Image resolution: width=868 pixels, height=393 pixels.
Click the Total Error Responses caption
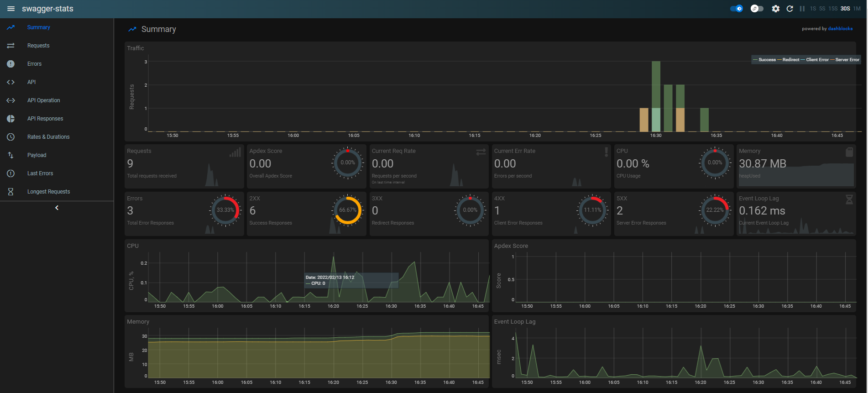coord(151,223)
